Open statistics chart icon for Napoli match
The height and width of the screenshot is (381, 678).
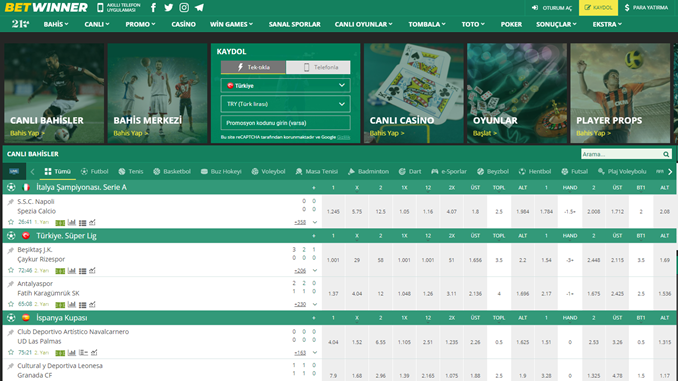[x=72, y=222]
